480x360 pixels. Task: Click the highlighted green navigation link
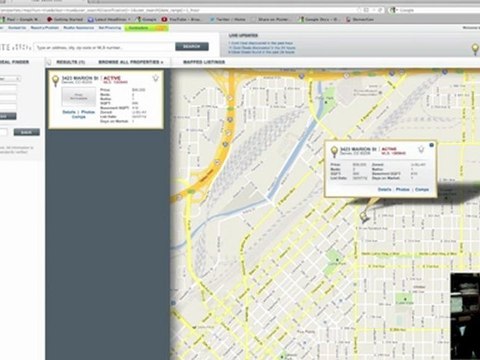146,28
